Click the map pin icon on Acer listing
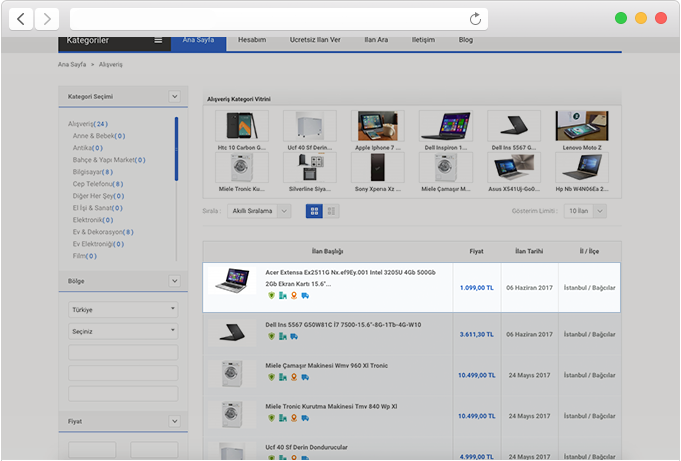Viewport: 681px width, 461px height. [x=293, y=295]
